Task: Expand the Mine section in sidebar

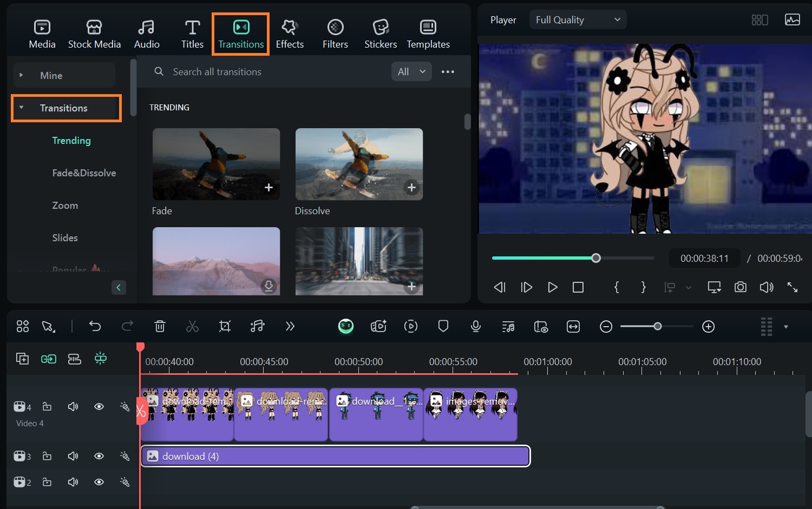Action: (x=51, y=76)
